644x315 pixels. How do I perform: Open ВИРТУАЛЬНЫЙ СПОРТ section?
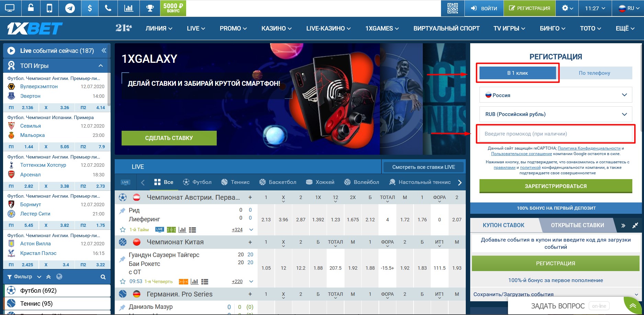point(447,28)
